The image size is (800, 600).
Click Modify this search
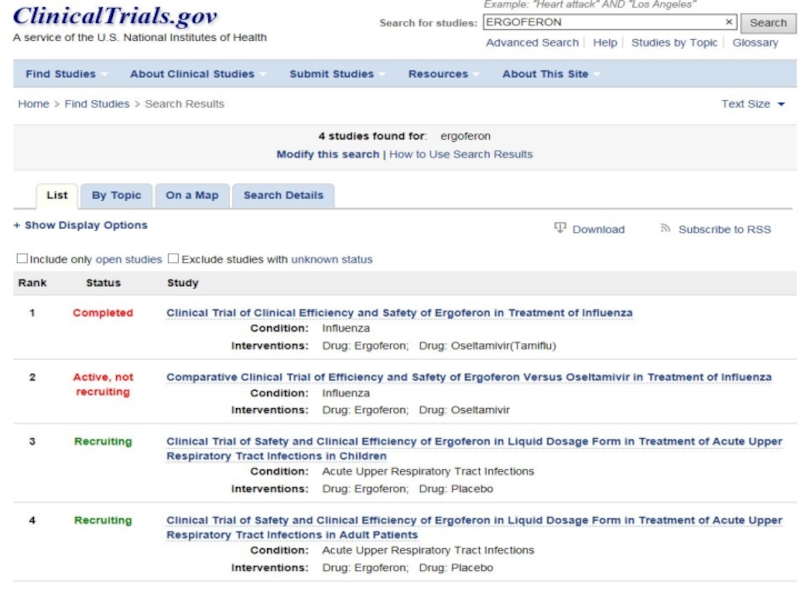(328, 154)
